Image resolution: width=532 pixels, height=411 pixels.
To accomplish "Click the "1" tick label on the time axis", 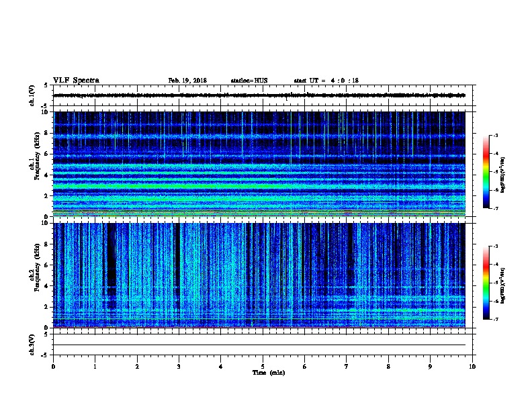I will pos(95,367).
